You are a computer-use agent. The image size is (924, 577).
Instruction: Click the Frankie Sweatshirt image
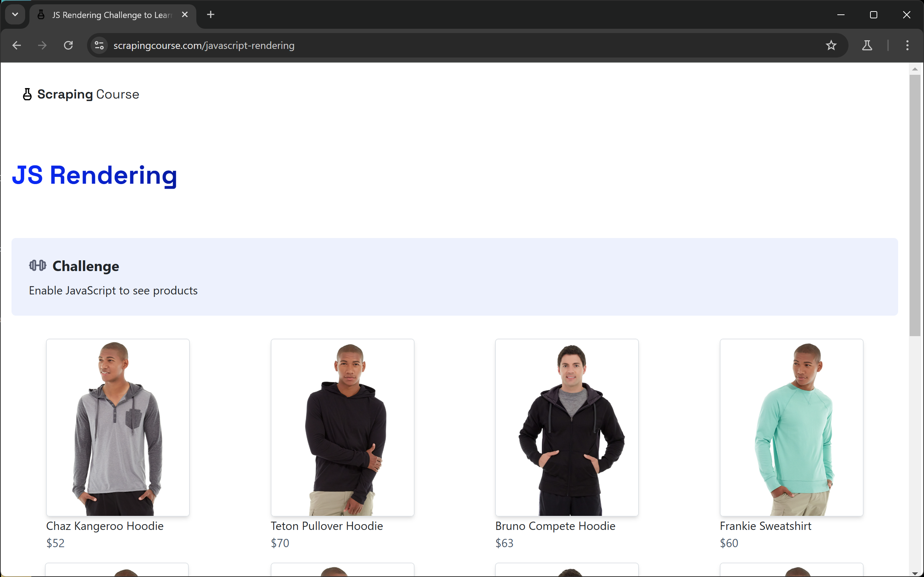tap(791, 427)
